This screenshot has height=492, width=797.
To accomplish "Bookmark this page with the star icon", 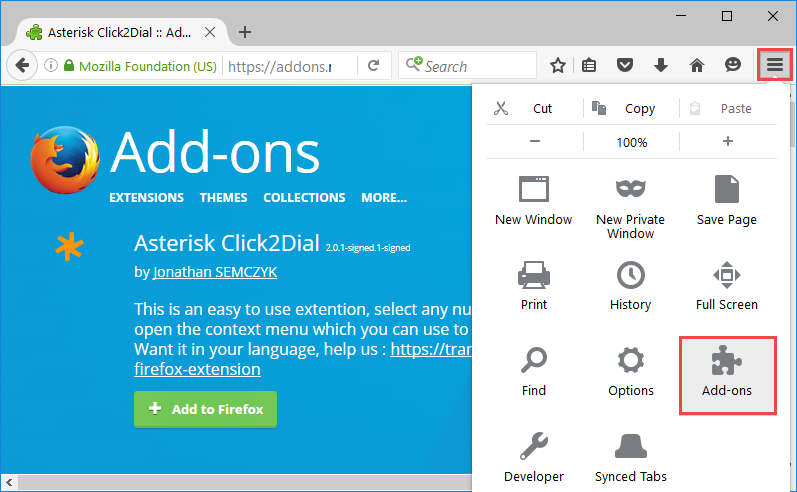I will [x=558, y=65].
